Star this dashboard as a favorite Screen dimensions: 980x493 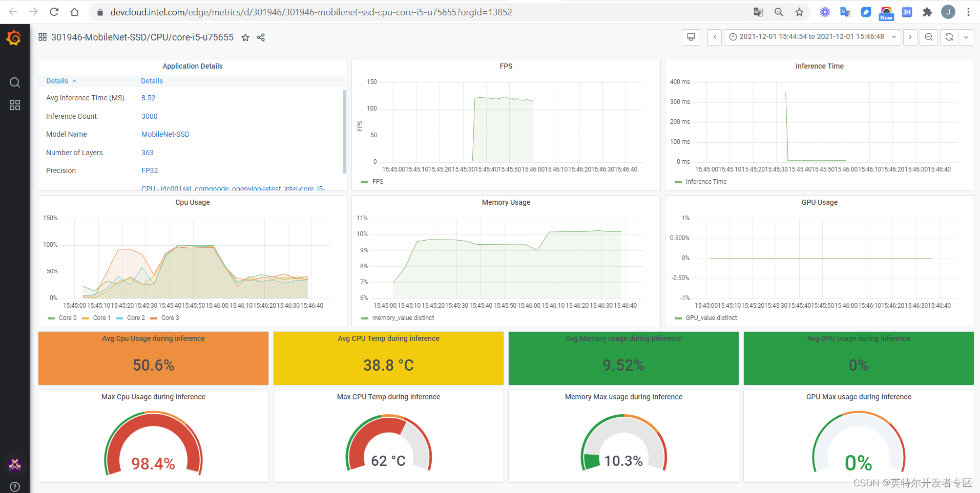245,37
